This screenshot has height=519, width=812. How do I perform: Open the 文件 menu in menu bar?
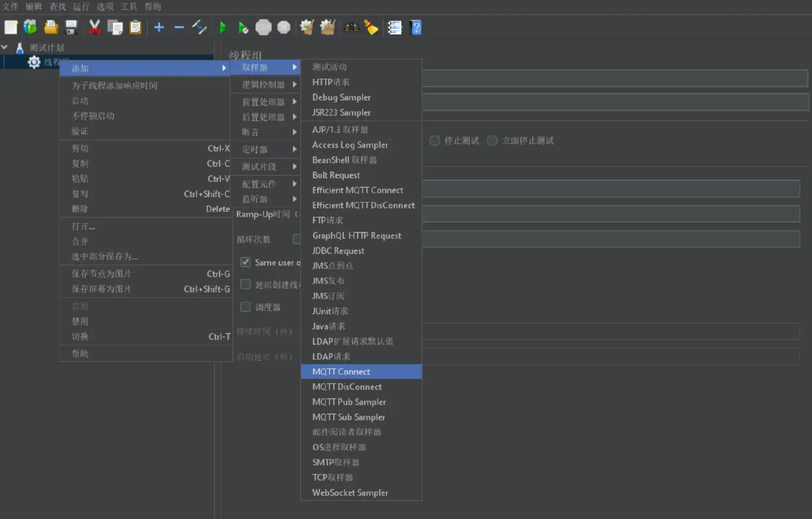[10, 6]
